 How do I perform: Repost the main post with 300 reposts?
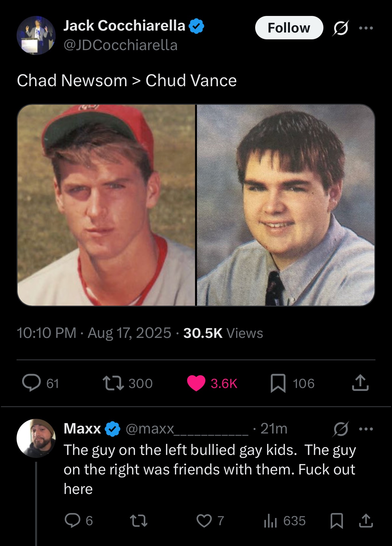tap(127, 383)
